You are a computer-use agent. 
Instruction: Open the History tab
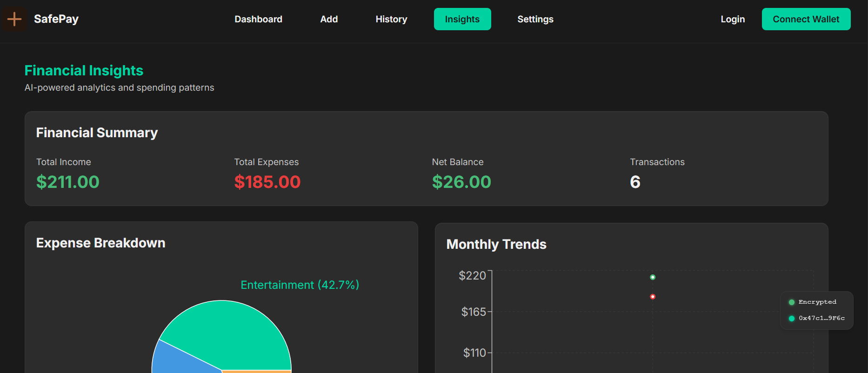click(x=391, y=19)
